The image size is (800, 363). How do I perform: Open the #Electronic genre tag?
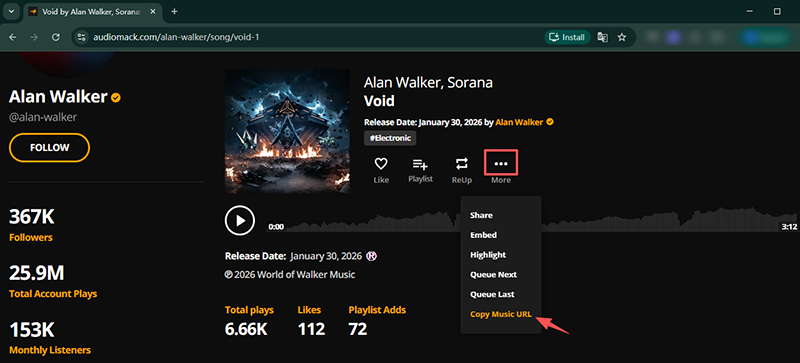(390, 138)
